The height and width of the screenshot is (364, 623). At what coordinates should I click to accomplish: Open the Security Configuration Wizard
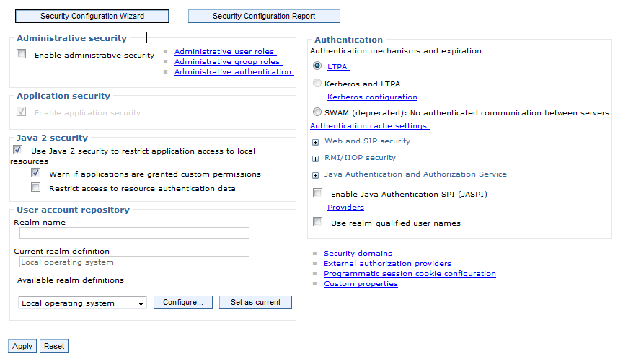(92, 17)
